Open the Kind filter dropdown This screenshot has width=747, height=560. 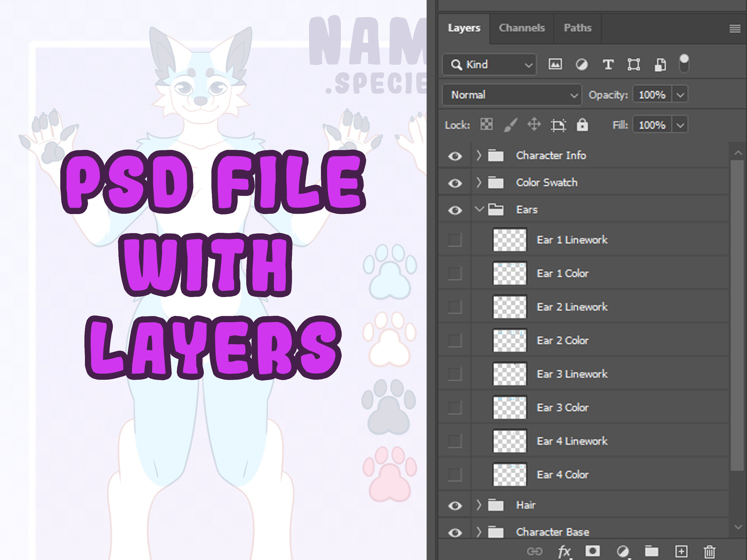click(489, 64)
